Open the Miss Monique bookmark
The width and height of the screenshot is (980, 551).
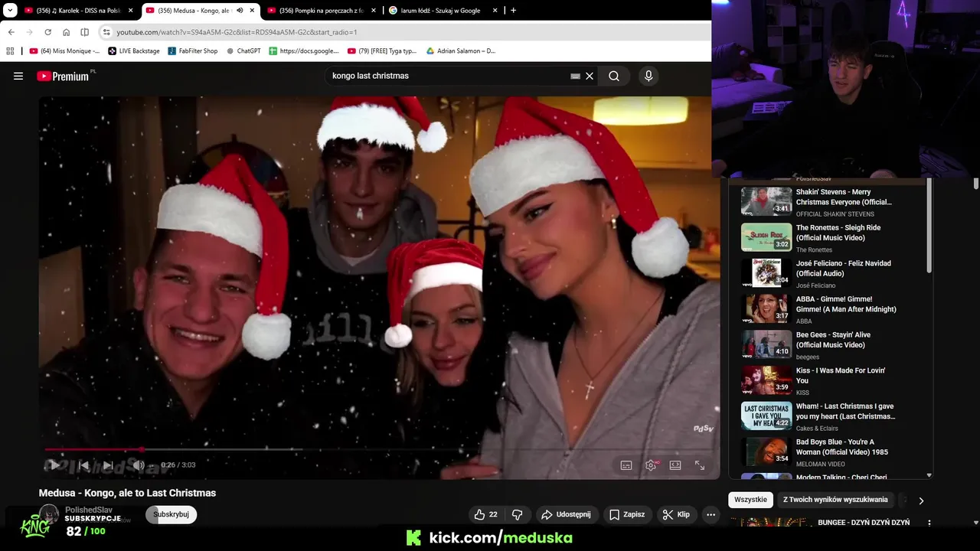pos(64,51)
